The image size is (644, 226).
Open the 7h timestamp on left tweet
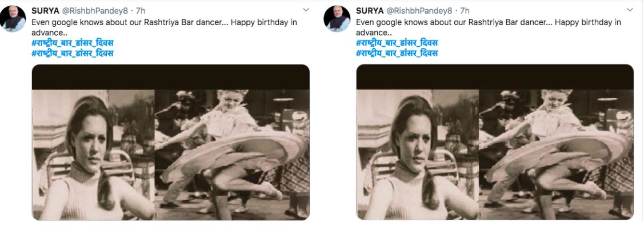[x=140, y=11]
